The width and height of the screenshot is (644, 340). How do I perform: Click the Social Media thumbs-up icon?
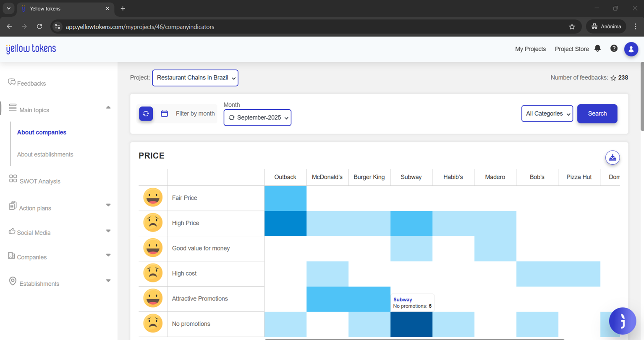[x=12, y=231]
